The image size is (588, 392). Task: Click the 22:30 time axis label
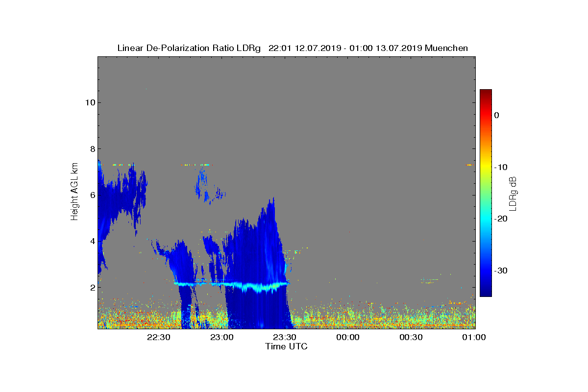[158, 337]
